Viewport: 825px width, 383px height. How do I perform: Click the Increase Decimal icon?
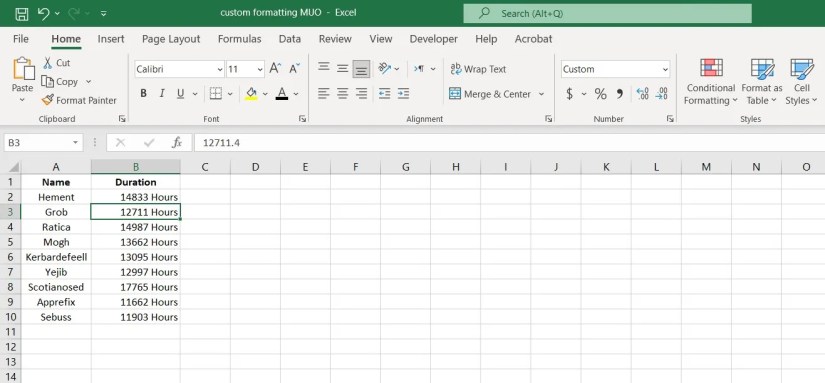point(642,94)
